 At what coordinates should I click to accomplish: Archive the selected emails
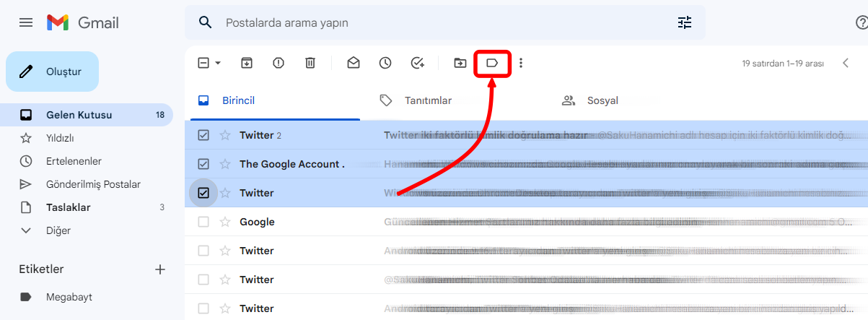click(x=247, y=63)
